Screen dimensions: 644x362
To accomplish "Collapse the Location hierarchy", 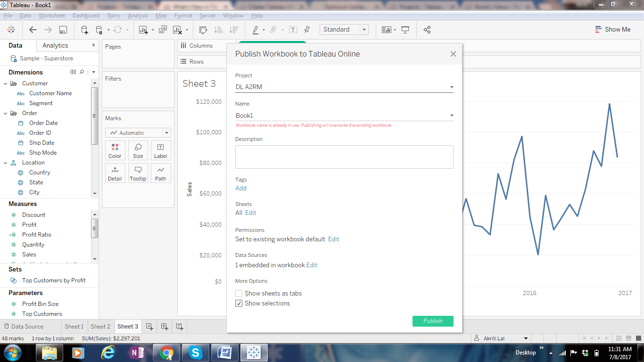I will tap(6, 163).
